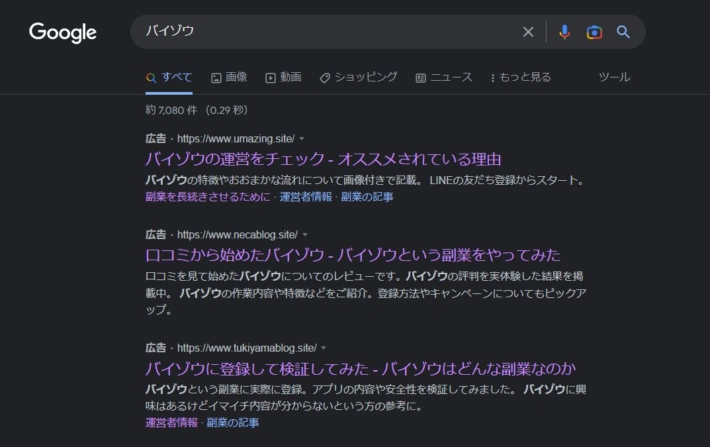Start voice search with microphone icon
The image size is (710, 447).
tap(564, 32)
